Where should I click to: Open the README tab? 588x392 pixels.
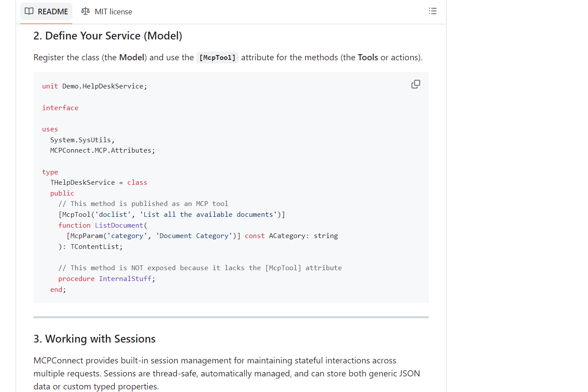tap(46, 12)
